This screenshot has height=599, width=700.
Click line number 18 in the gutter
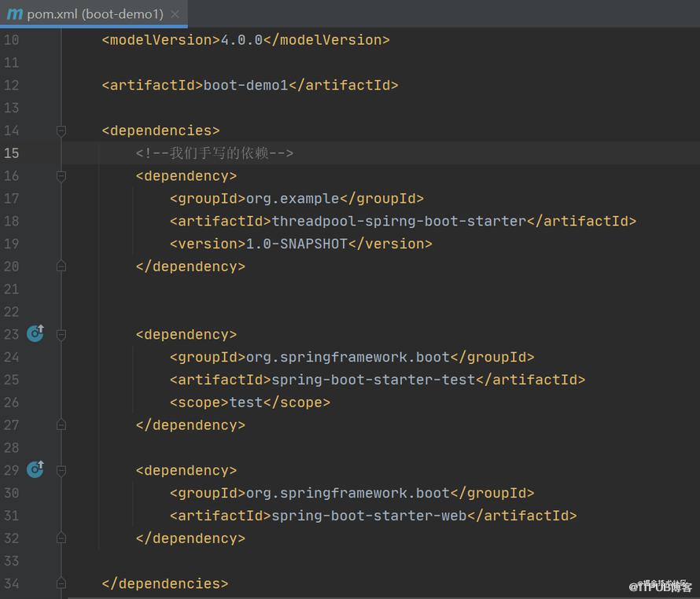[x=12, y=222]
